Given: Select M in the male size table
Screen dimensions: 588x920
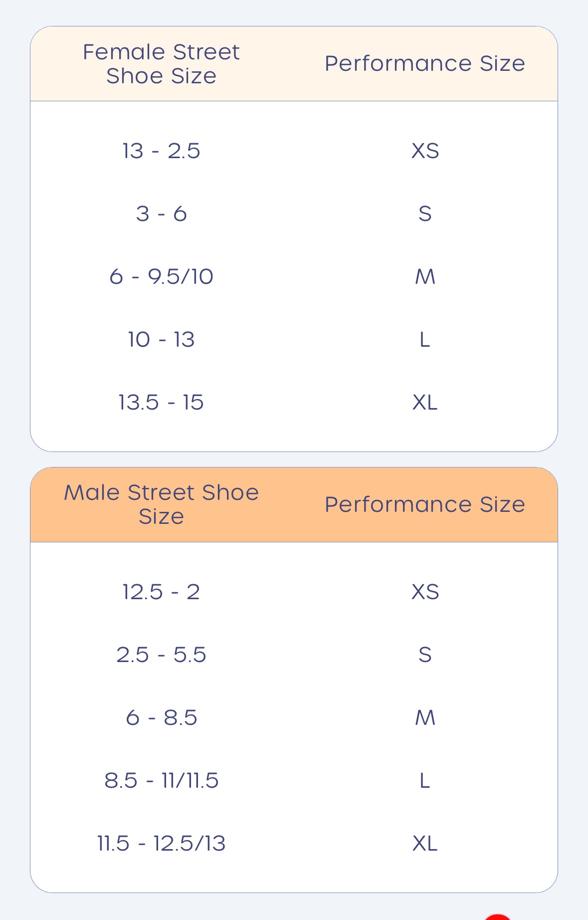Looking at the screenshot, I should (425, 717).
